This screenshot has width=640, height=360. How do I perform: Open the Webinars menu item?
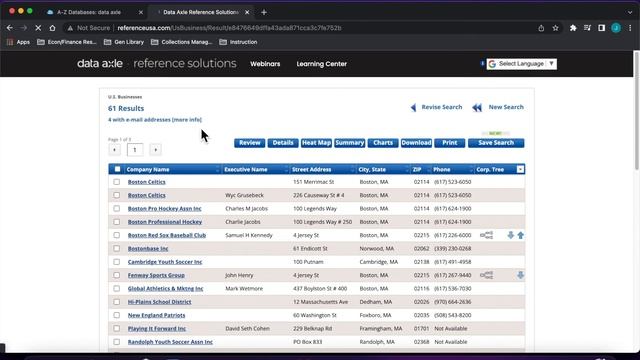[x=265, y=64]
